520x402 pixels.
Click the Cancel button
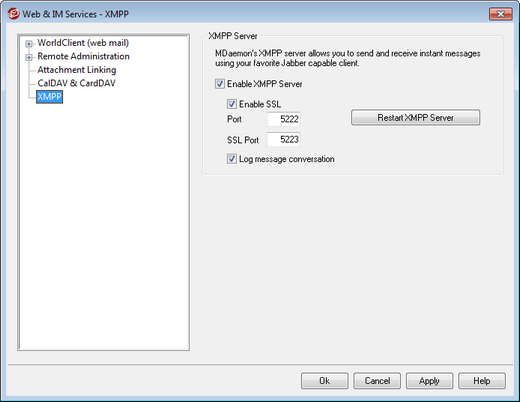(x=377, y=381)
